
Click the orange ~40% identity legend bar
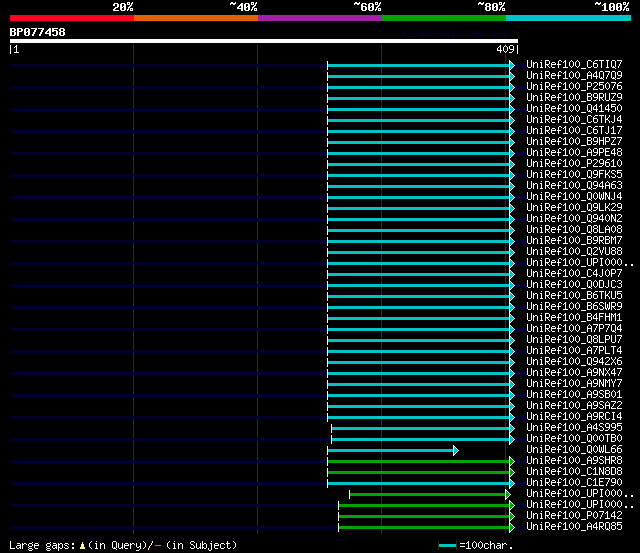[x=196, y=18]
